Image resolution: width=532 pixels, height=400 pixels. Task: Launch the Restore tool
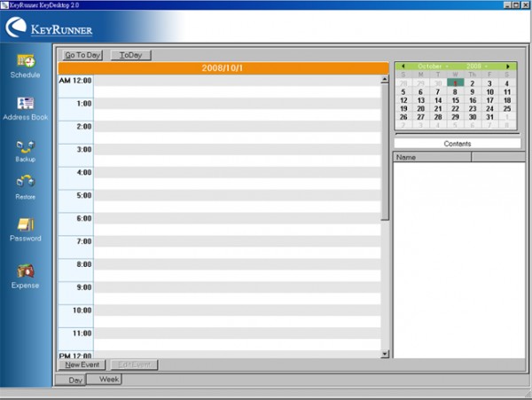(26, 187)
